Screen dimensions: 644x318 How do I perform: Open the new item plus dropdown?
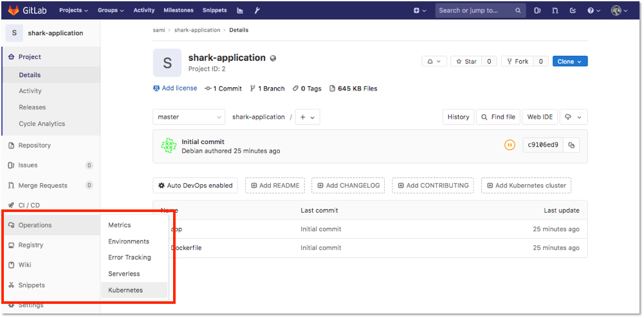click(x=419, y=11)
